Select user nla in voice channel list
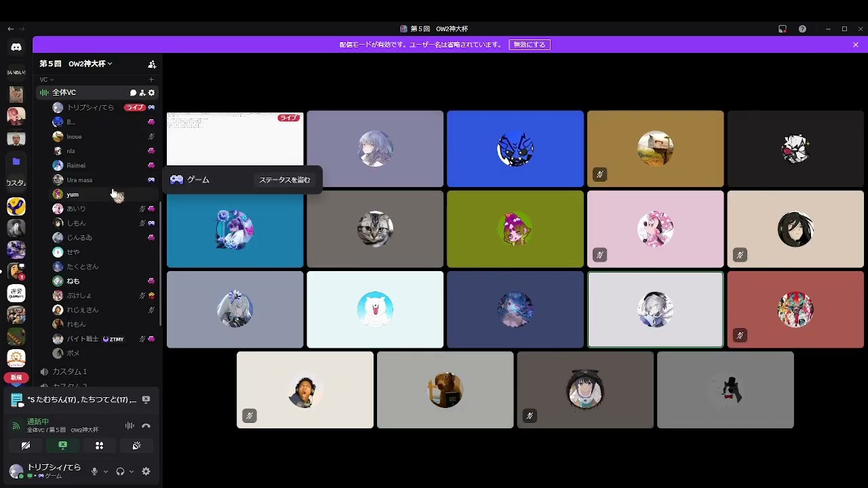This screenshot has height=488, width=868. pos(104,150)
